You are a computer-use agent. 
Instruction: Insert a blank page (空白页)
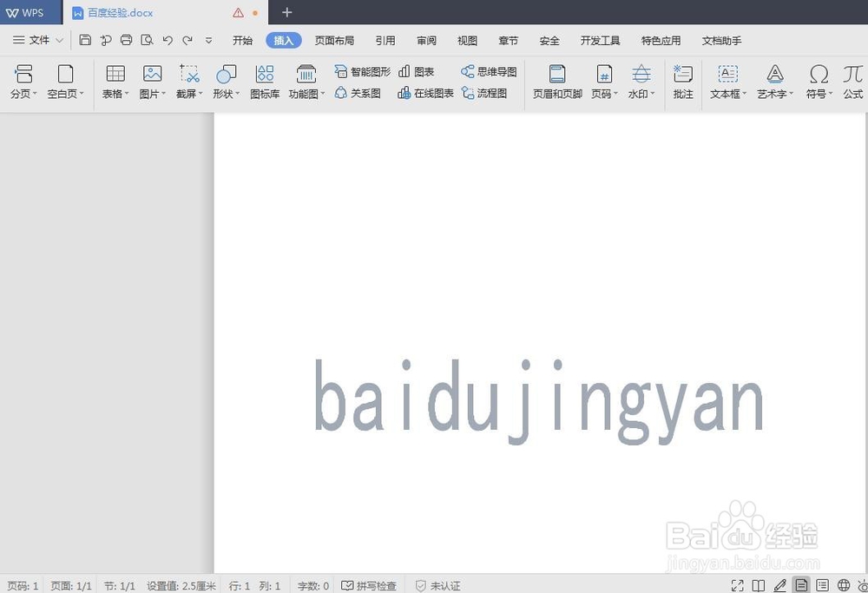(65, 82)
